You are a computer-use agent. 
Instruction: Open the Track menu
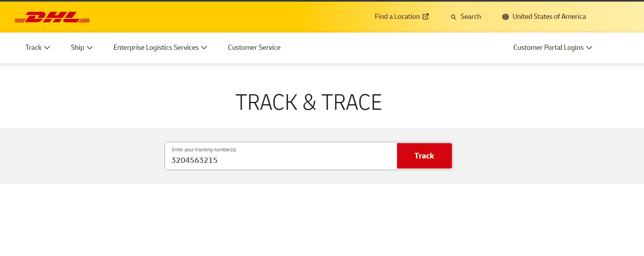[x=38, y=47]
